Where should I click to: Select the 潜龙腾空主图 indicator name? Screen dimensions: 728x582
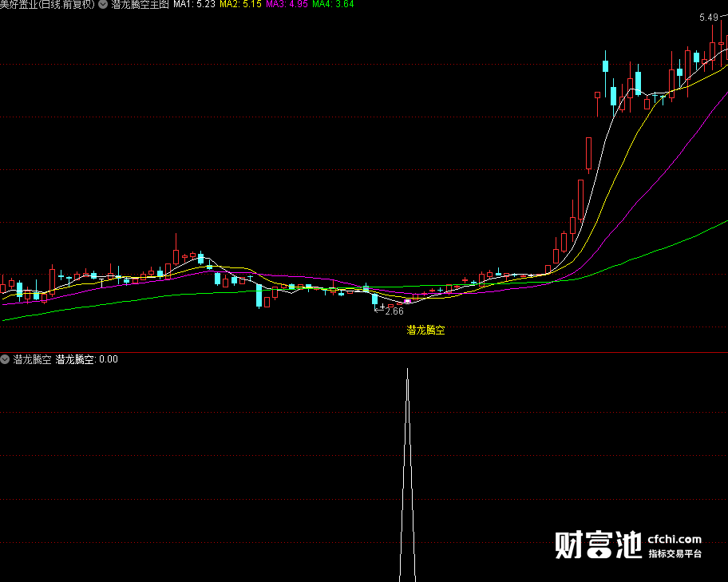[x=140, y=4]
